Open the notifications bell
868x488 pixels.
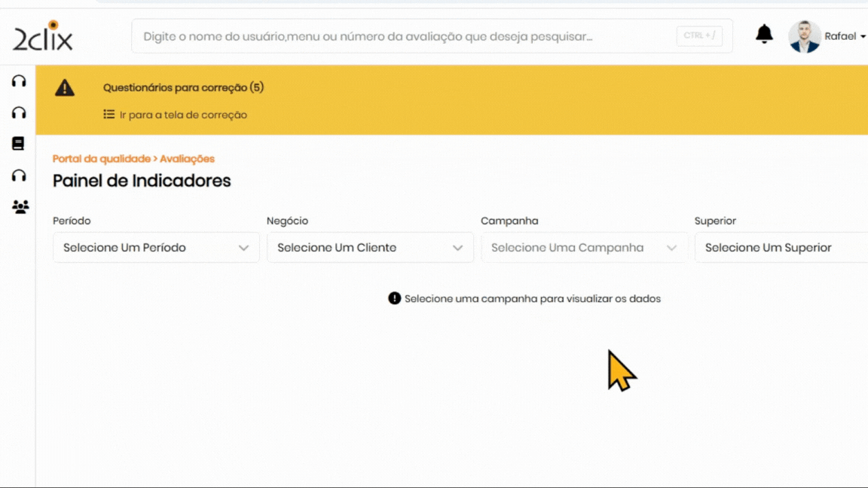(764, 34)
